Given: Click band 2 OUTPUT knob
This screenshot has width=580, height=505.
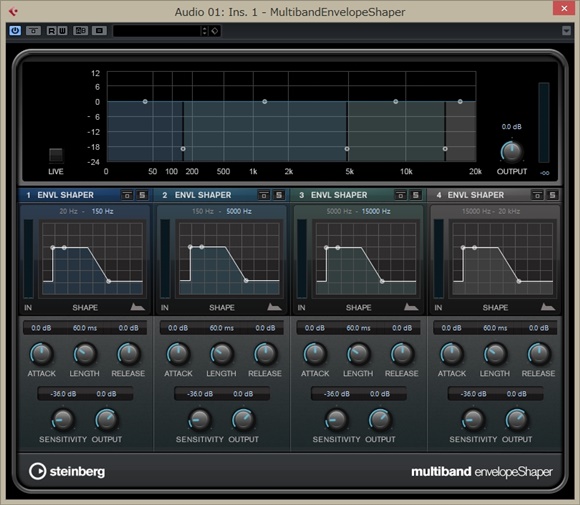Looking at the screenshot, I should [243, 420].
